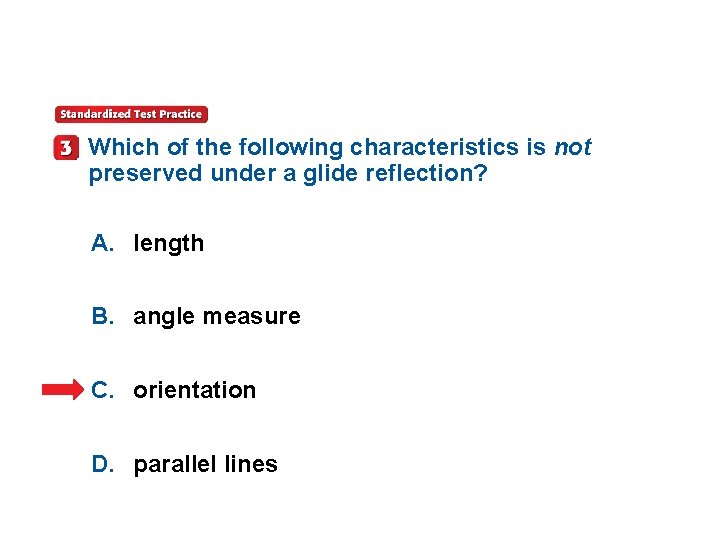Select answer letter D
This screenshot has width=720, height=540.
[x=103, y=464]
